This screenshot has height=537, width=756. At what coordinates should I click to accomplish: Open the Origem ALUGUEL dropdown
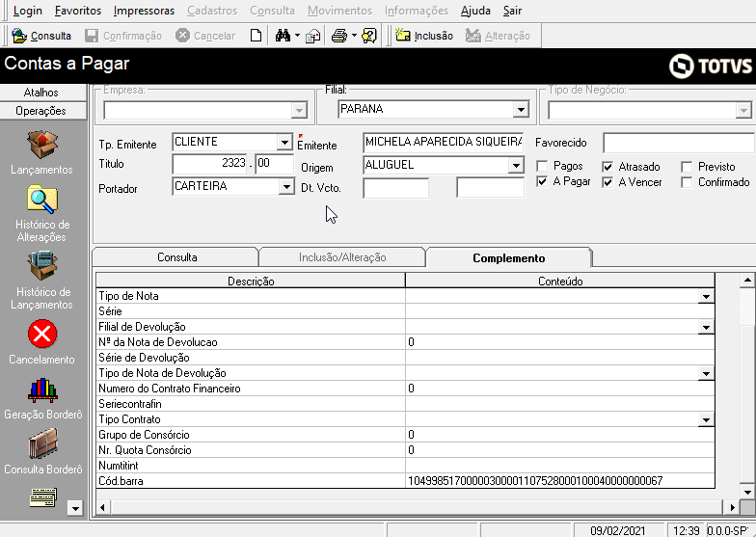click(x=516, y=166)
